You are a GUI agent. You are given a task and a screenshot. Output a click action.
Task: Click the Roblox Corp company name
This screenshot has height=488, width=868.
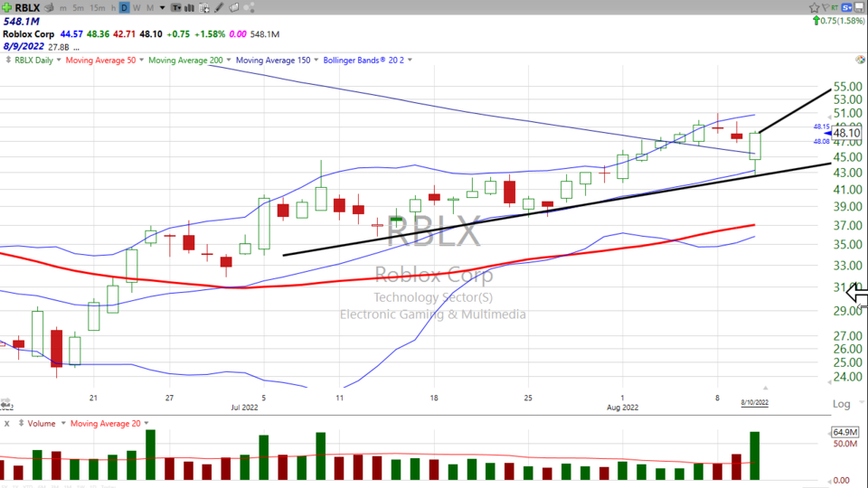(28, 34)
